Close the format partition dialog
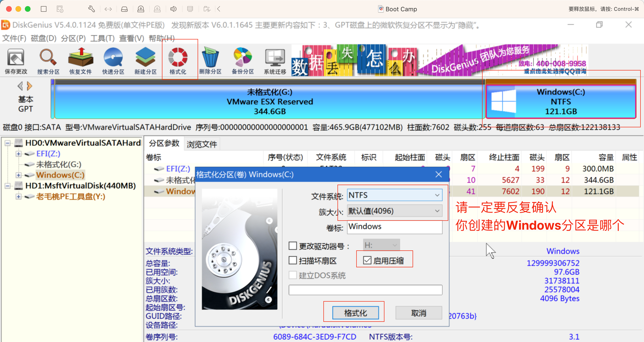 click(438, 174)
